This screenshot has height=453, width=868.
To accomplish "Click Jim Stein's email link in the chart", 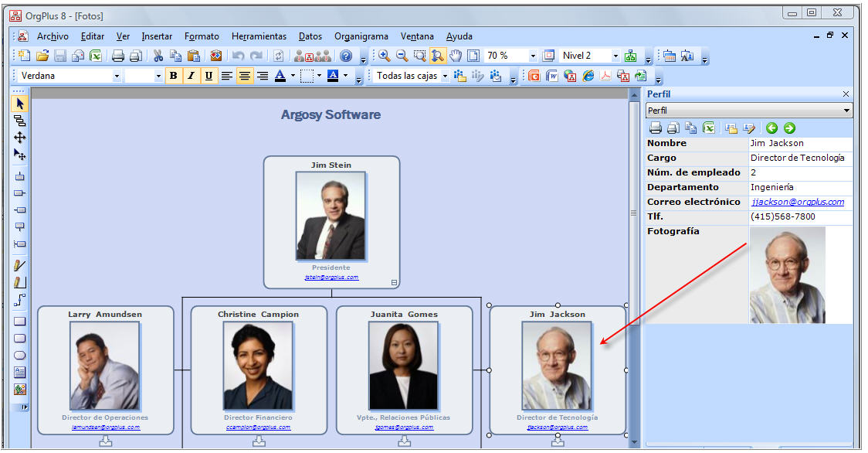I will pos(331,278).
